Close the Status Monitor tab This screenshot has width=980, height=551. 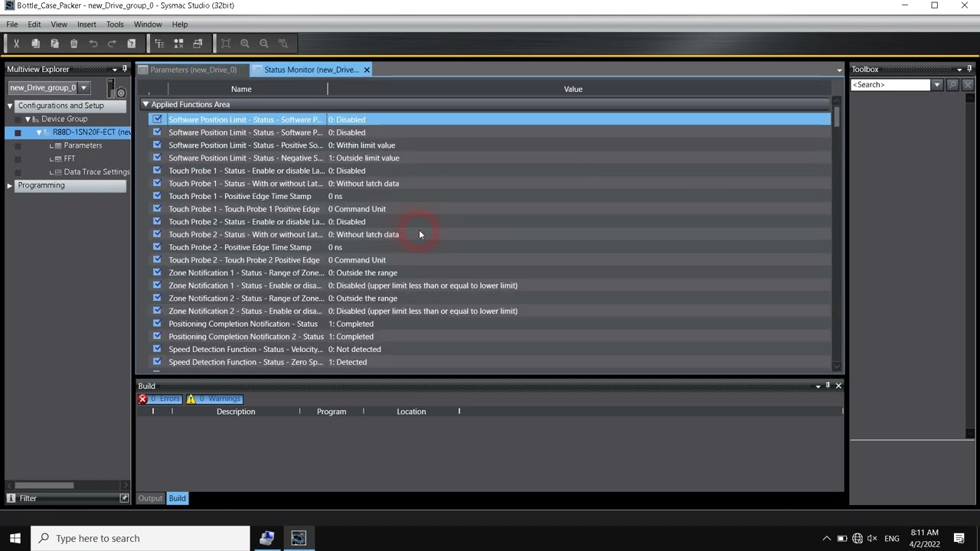[x=367, y=70]
